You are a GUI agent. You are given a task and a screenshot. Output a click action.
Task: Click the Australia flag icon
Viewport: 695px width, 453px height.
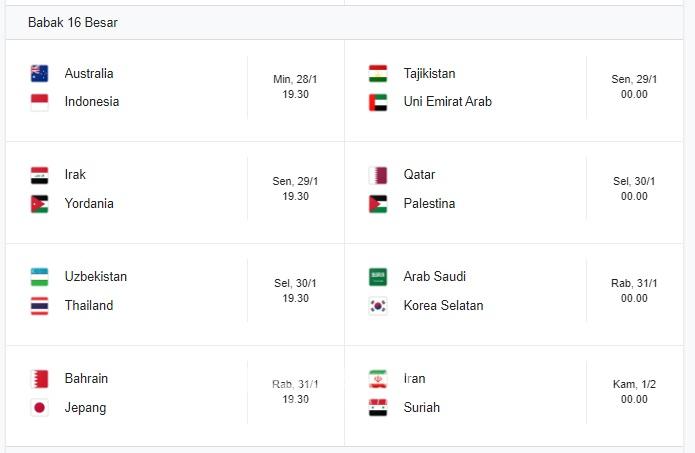39,73
